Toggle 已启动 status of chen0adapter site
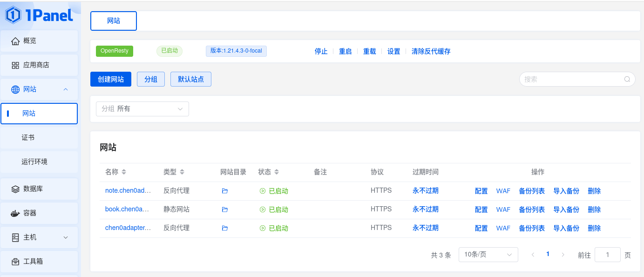The height and width of the screenshot is (277, 644). [274, 228]
